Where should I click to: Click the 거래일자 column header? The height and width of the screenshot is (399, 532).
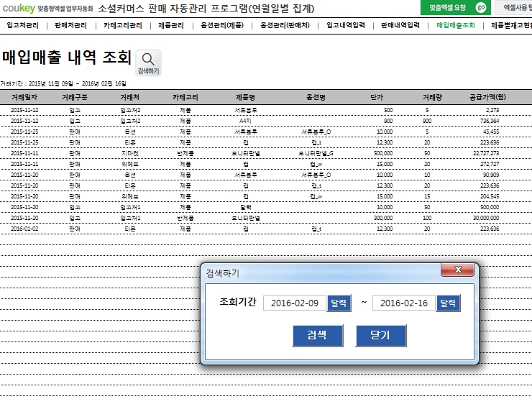point(24,97)
